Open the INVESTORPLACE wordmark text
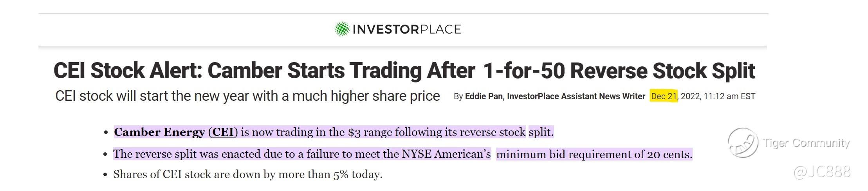868x191 pixels. tap(407, 29)
